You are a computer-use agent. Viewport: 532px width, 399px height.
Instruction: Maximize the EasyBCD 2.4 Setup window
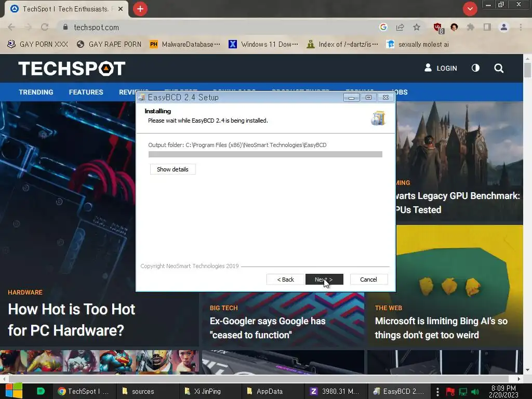pos(368,98)
